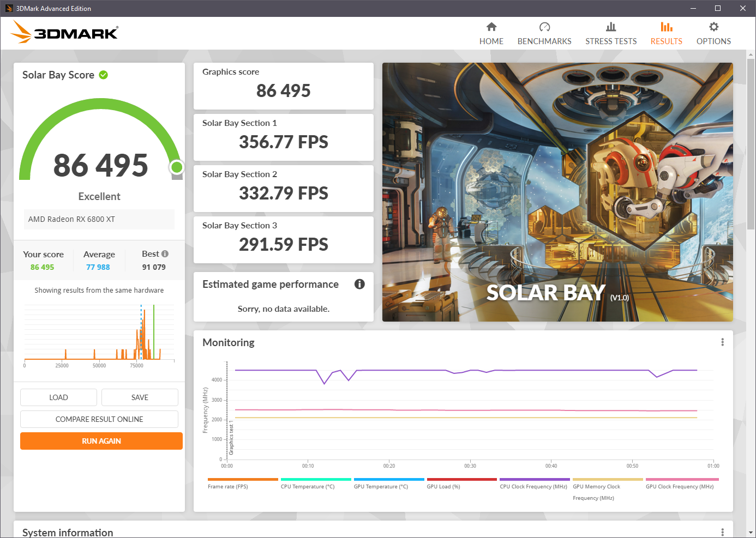This screenshot has width=756, height=538.
Task: Click the System information heading
Action: click(68, 533)
